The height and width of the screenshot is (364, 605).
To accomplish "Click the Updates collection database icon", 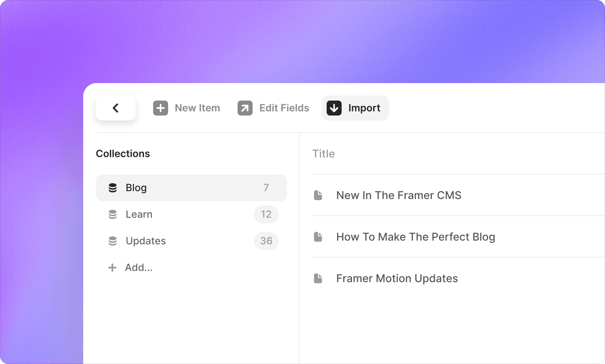I will (x=113, y=241).
